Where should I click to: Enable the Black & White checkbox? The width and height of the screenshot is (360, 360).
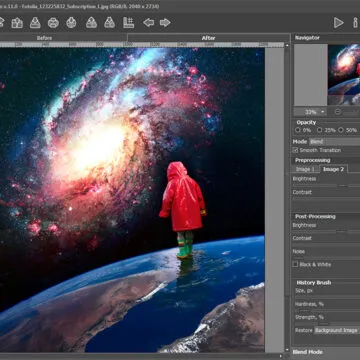pos(295,264)
